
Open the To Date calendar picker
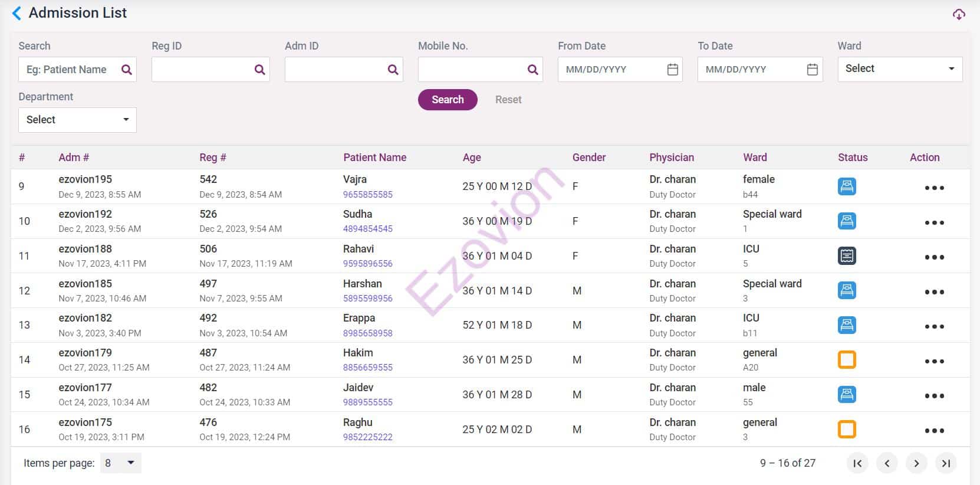point(812,70)
